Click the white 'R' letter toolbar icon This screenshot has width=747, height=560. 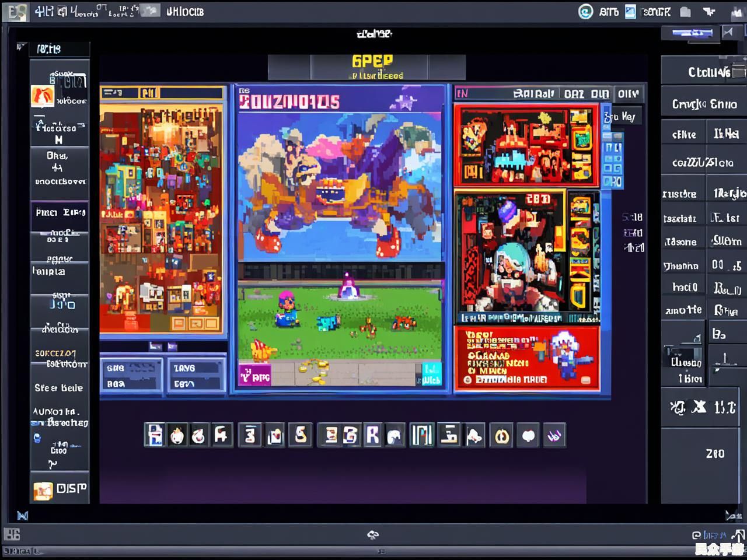click(x=372, y=435)
